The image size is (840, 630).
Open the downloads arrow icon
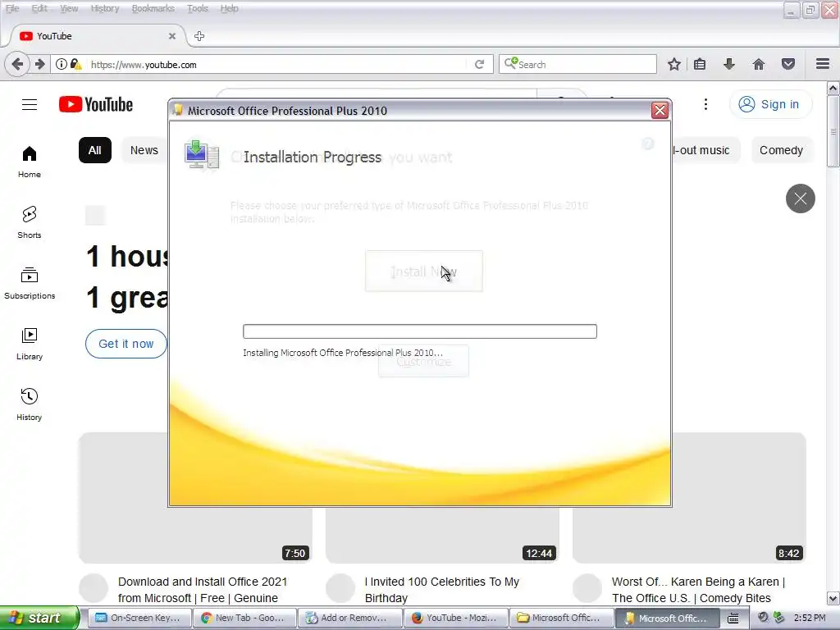point(729,64)
